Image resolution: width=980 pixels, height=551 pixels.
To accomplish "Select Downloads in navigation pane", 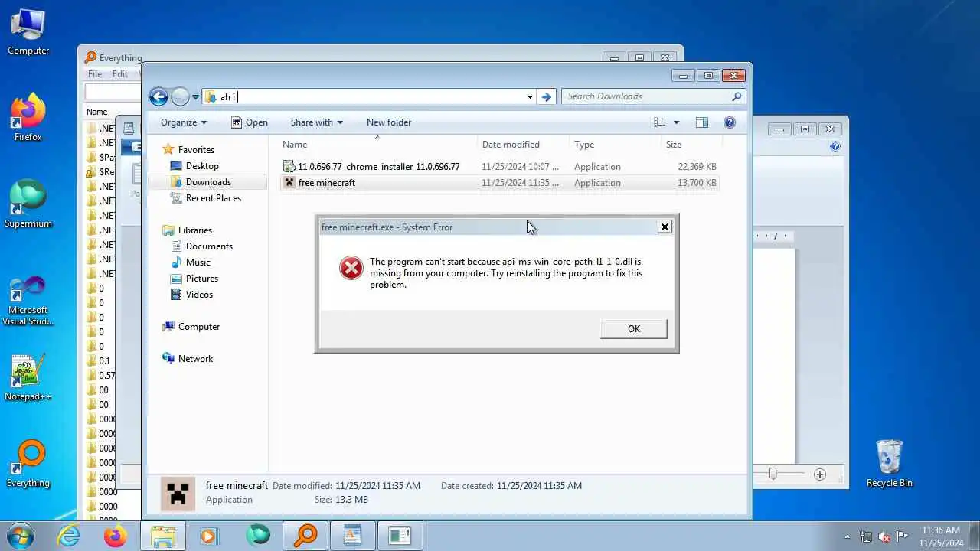I will 208,182.
